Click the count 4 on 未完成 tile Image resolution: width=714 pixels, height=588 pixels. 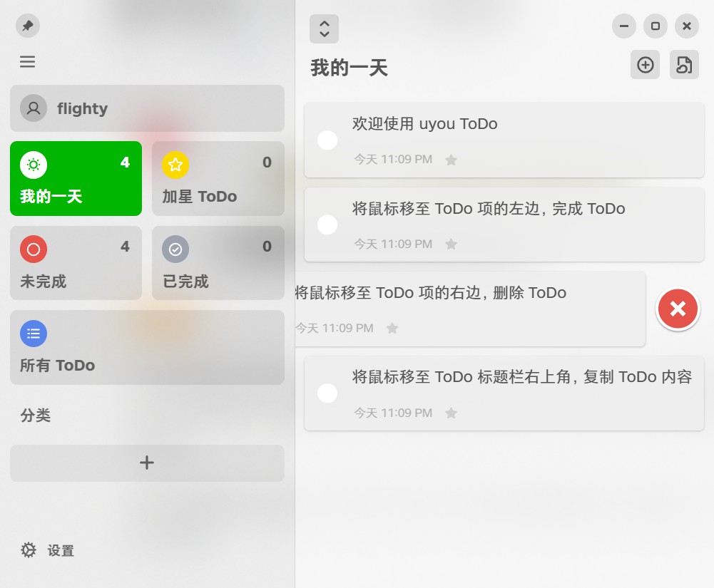click(x=126, y=247)
